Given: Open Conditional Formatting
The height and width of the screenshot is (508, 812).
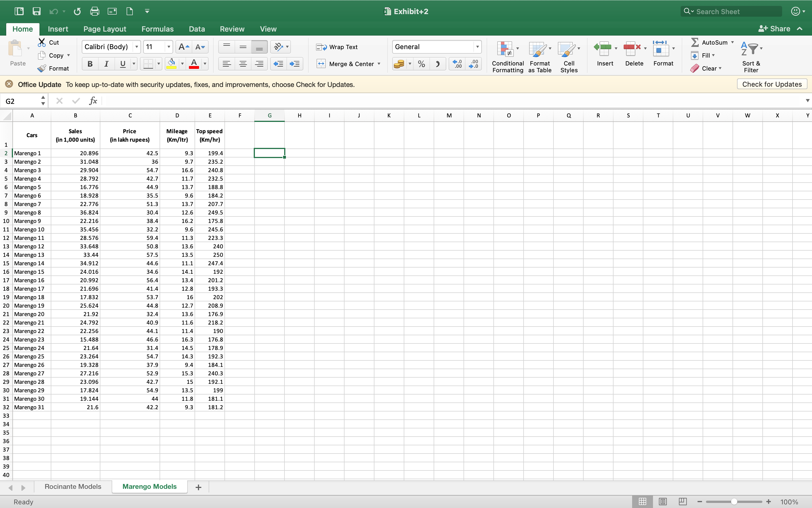Looking at the screenshot, I should click(x=508, y=56).
